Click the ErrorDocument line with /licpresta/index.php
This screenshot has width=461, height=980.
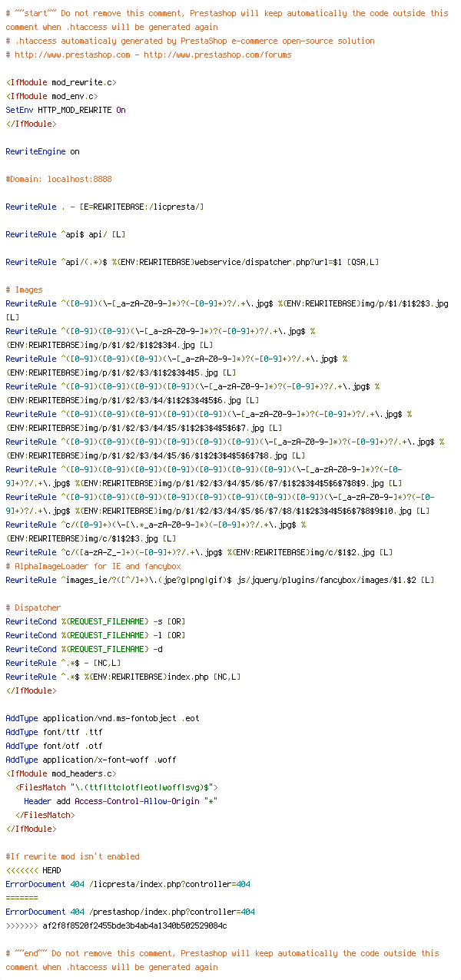tap(128, 884)
